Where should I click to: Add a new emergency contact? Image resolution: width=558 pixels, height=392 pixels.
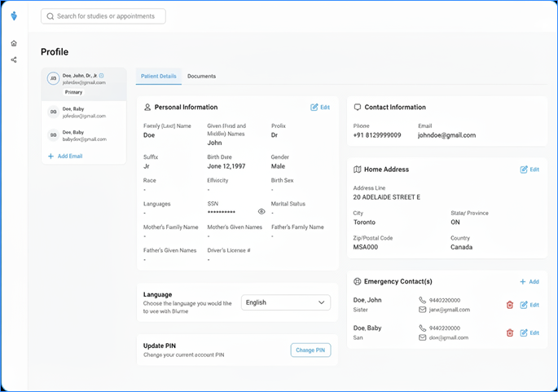click(529, 281)
